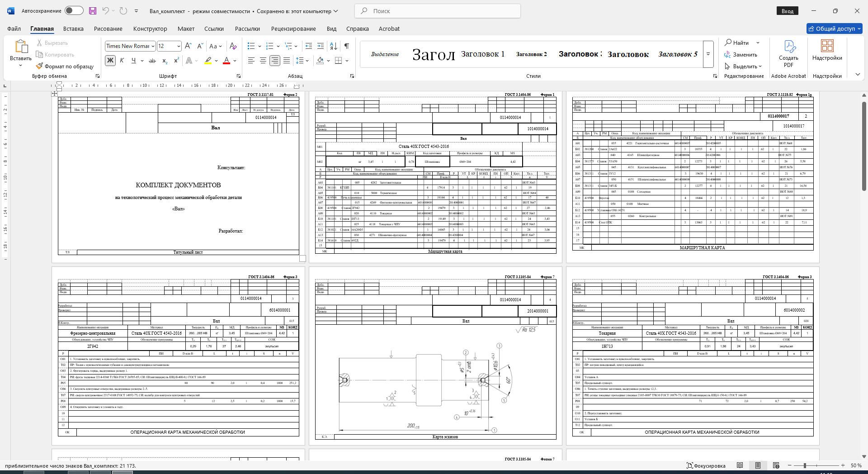Click the Заменить button
This screenshot has width=868, height=474.
point(741,55)
